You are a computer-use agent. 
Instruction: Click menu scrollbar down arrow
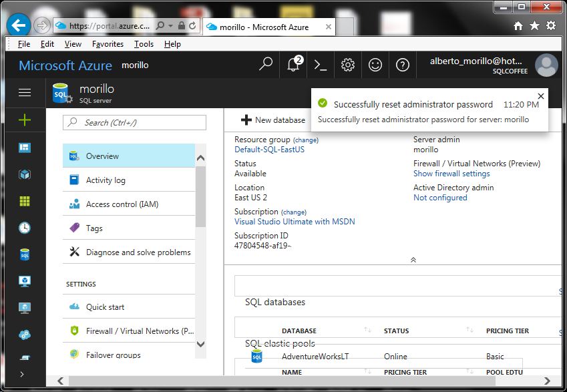[201, 344]
